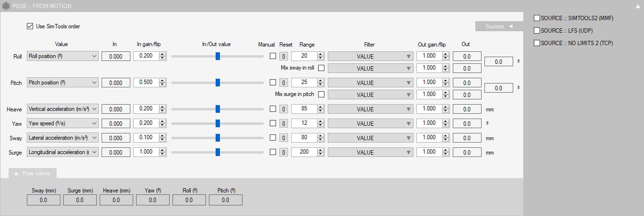Image resolution: width=644 pixels, height=216 pixels.
Task: Check SOURCE :: NO LIMITS 2 (TCP)
Action: (537, 43)
